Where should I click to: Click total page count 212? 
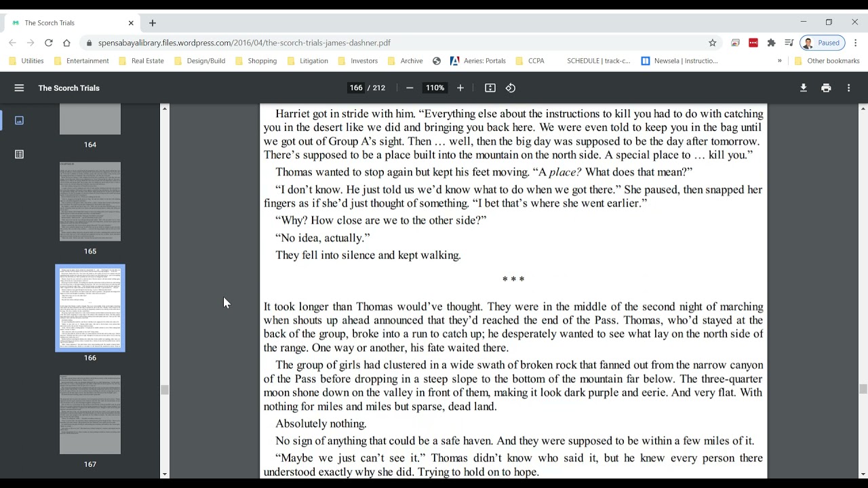coord(379,88)
